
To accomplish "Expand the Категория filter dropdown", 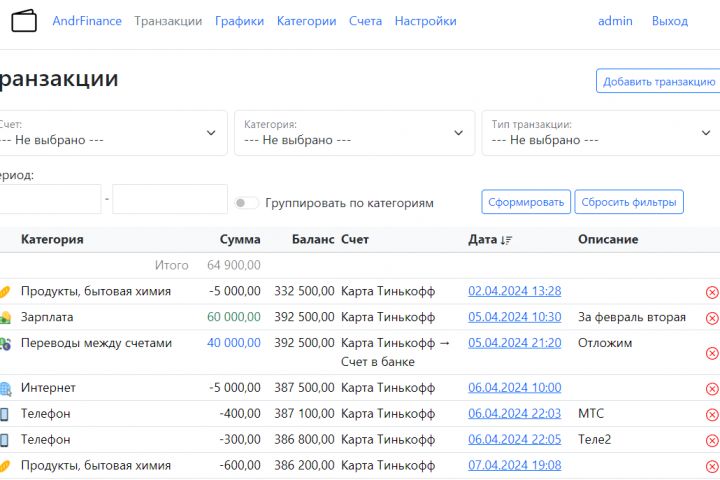I will (354, 133).
